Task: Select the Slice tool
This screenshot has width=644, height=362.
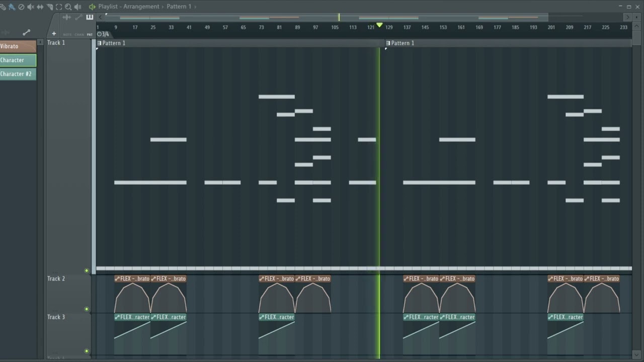Action: click(x=50, y=7)
